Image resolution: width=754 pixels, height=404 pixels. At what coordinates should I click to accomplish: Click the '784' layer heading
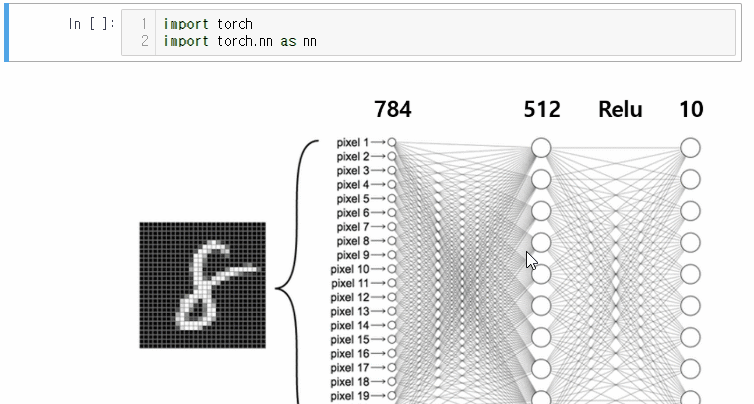pyautogui.click(x=393, y=109)
